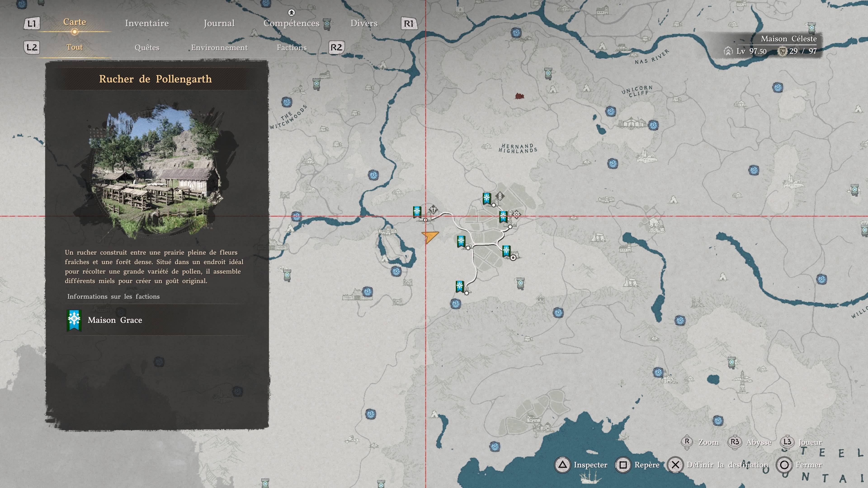The height and width of the screenshot is (488, 868).
Task: Click the faction banner beside the cattle icon
Action: [417, 212]
